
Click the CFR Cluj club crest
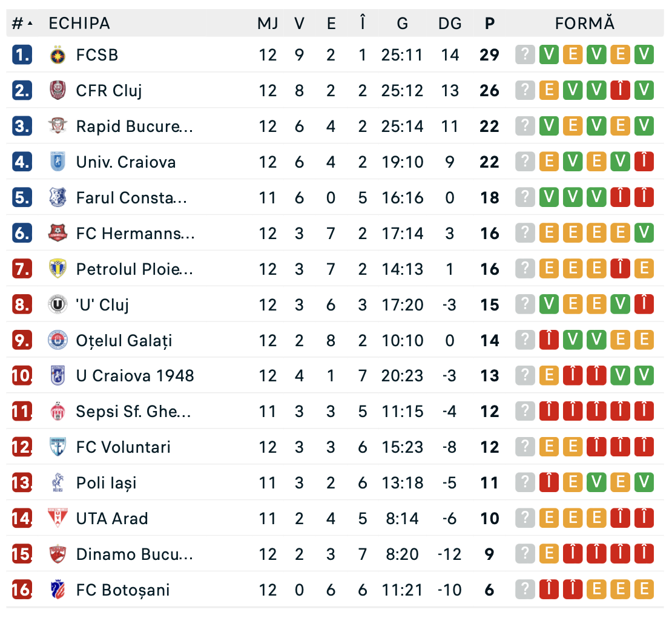(58, 91)
